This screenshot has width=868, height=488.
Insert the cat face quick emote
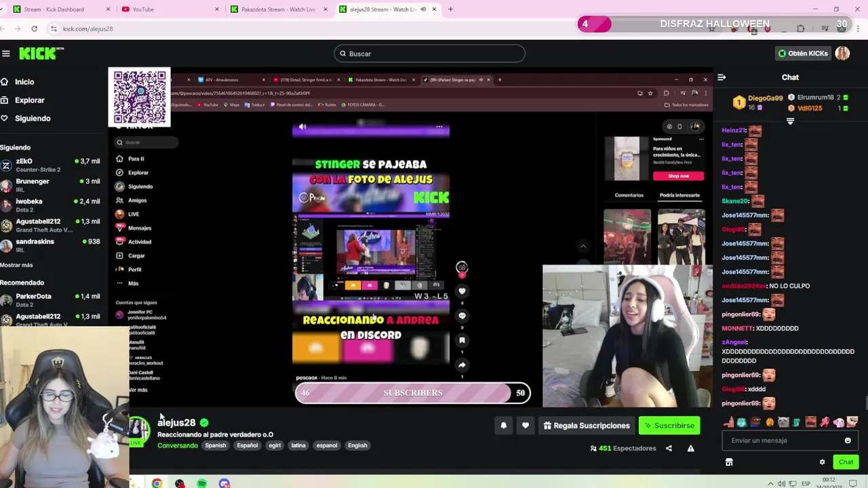783,422
